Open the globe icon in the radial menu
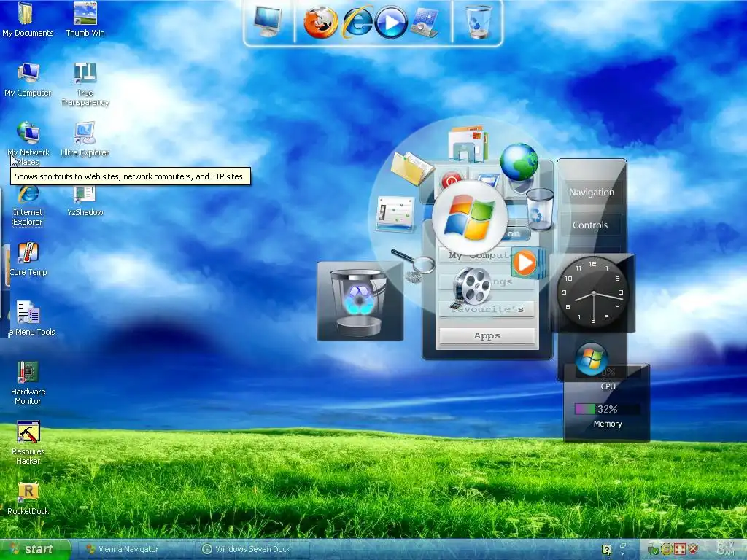This screenshot has height=560, width=747. [x=519, y=162]
